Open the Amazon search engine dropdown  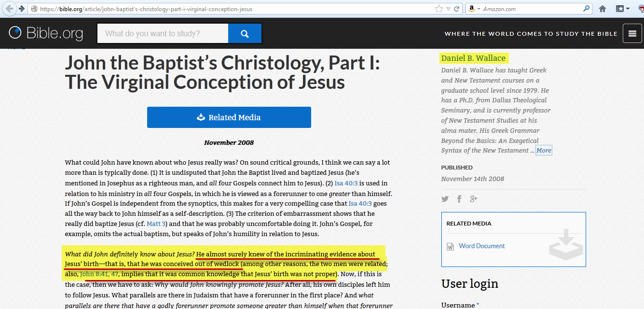(478, 9)
